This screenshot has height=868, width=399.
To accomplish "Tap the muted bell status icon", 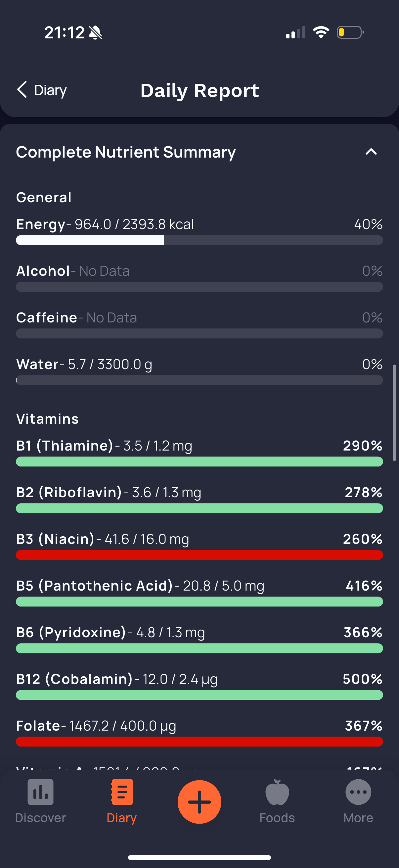I will point(95,33).
